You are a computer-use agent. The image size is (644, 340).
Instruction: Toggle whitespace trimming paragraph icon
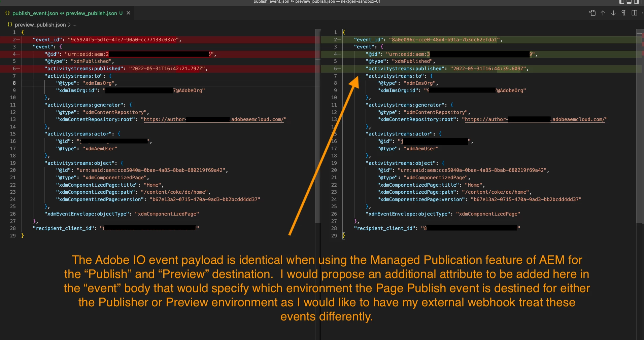(623, 13)
